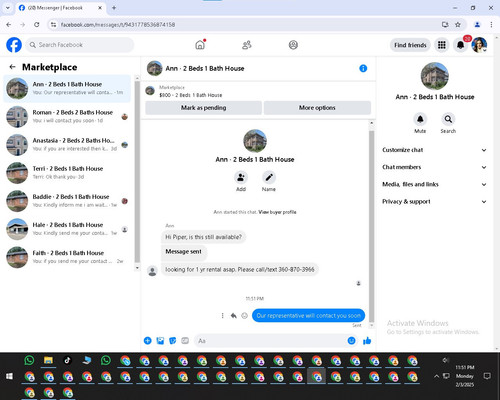Send a thumbs up like
Viewport: 500px width, 400px height.
(x=367, y=341)
